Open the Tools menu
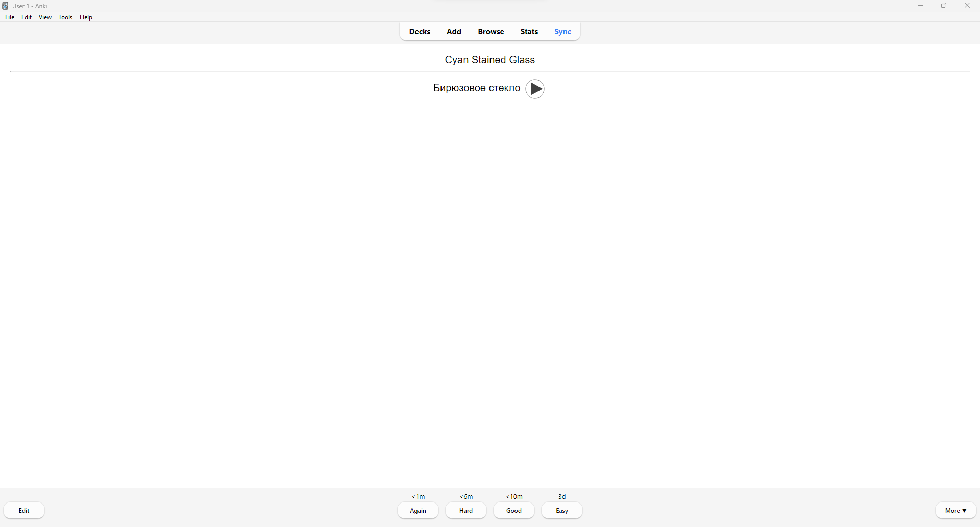 [x=65, y=17]
